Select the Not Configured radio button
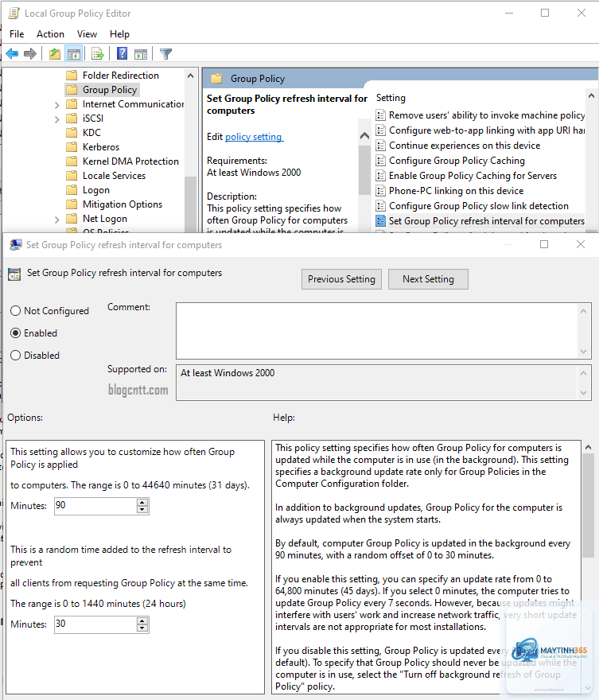The height and width of the screenshot is (700, 599). tap(16, 311)
